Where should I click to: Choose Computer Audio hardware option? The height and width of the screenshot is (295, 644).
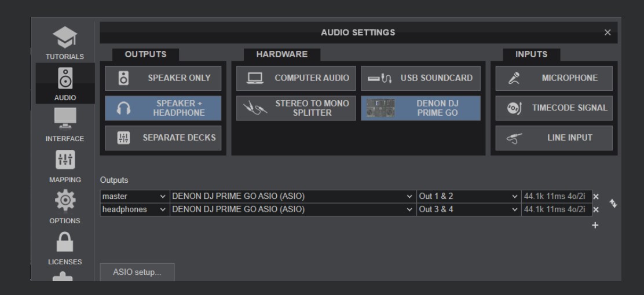[295, 78]
